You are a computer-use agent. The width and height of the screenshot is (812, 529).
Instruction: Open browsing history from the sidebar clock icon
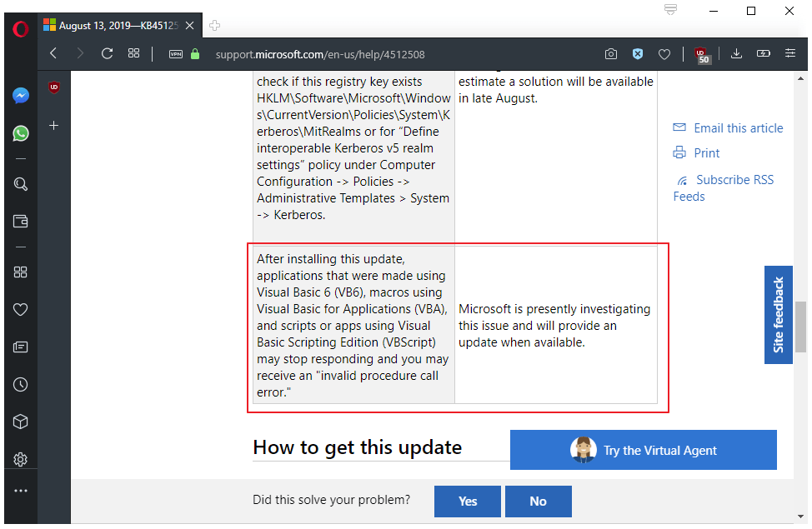tap(20, 384)
